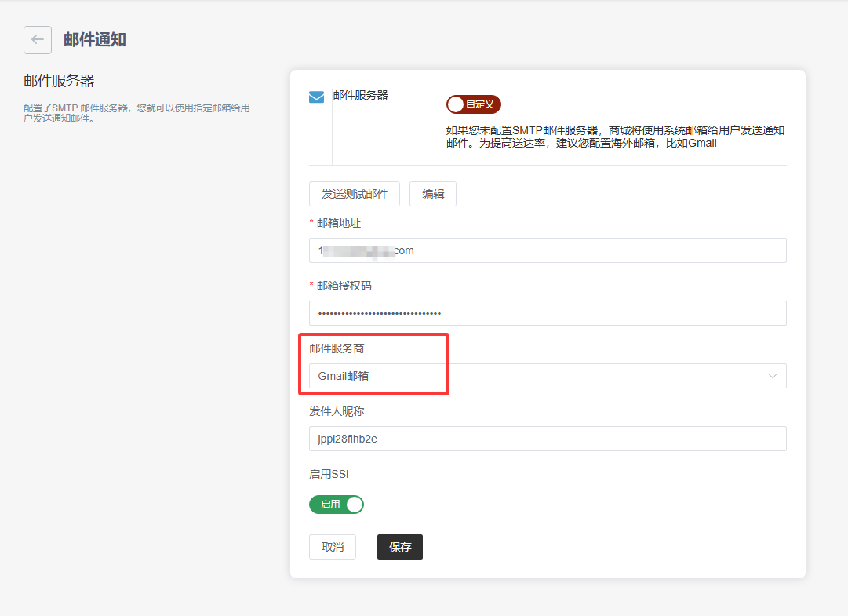This screenshot has width=848, height=616.
Task: Select the 发件人昵称 text field
Action: [548, 439]
